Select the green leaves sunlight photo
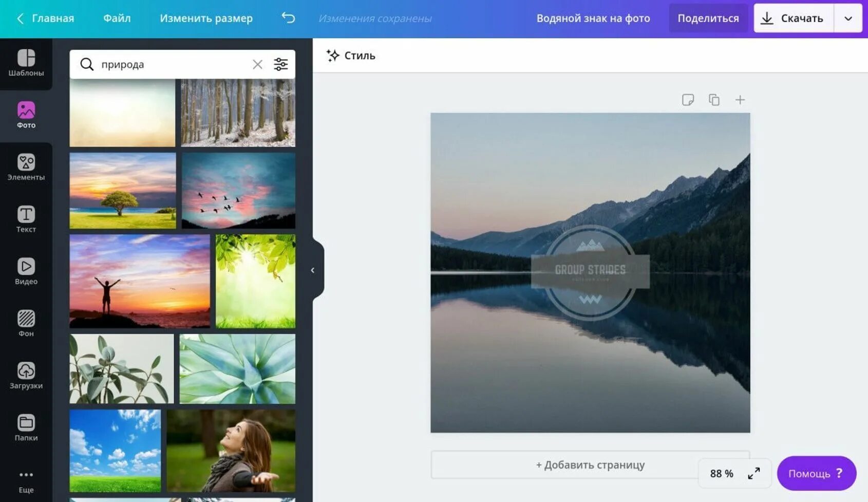Viewport: 868px width, 502px height. [x=255, y=281]
